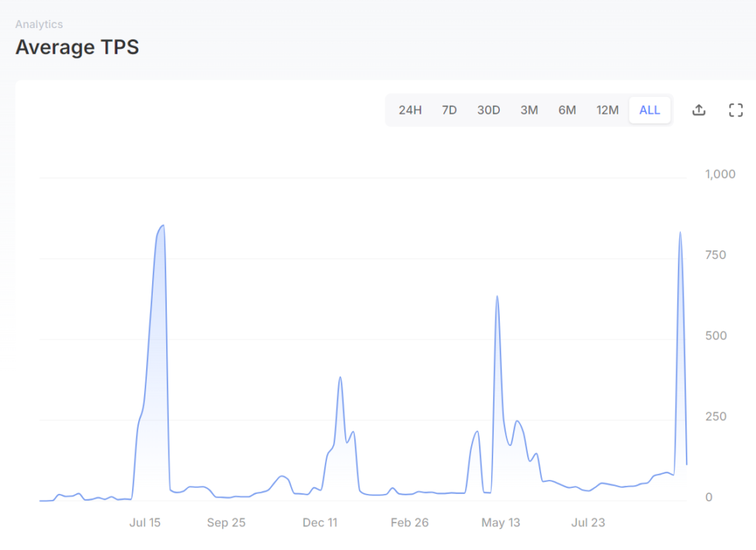Choose the 30D range option
756x550 pixels.
[x=488, y=110]
